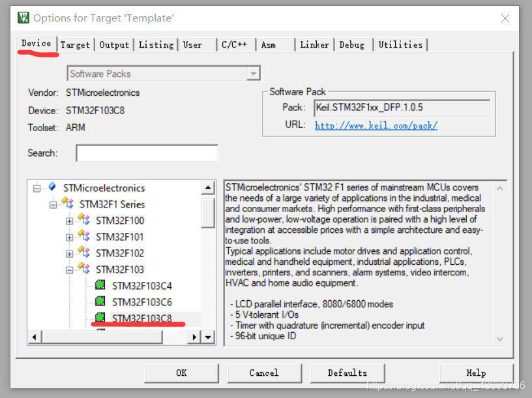Open the keil.com/pack URL link

(376, 126)
